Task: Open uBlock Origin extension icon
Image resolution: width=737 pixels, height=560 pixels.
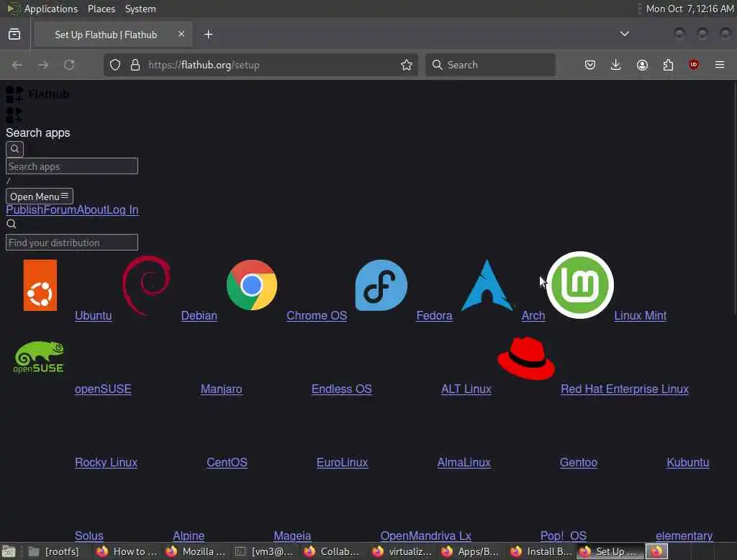Action: (694, 65)
